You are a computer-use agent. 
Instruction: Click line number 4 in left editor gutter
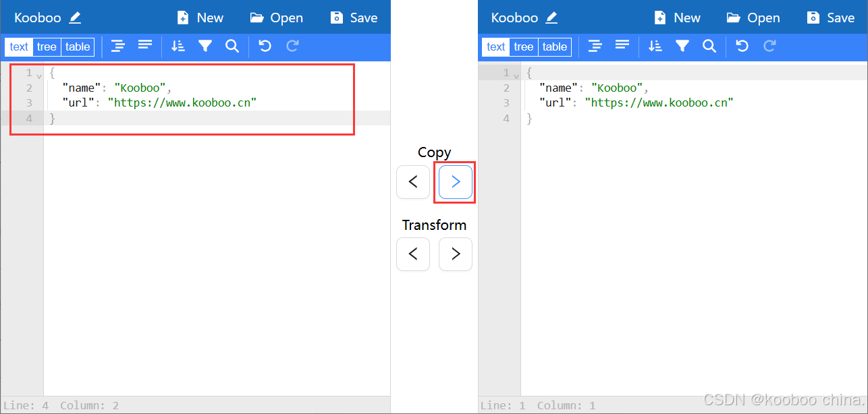28,118
